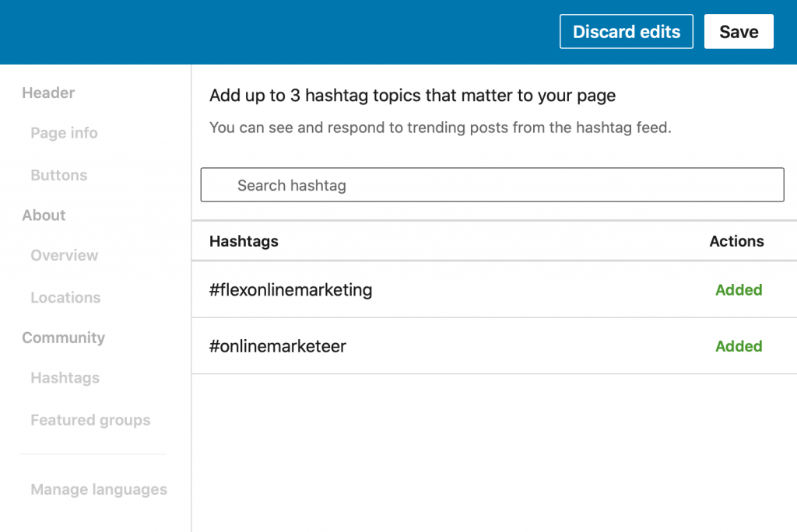Open Page info in the sidebar
Image resolution: width=797 pixels, height=532 pixels.
click(64, 133)
